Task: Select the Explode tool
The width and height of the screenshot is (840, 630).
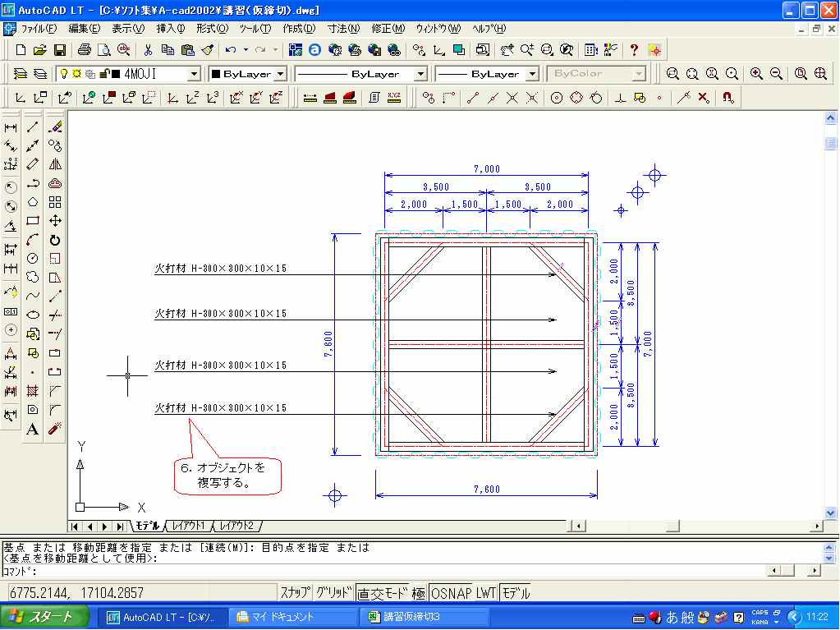Action: 55,429
